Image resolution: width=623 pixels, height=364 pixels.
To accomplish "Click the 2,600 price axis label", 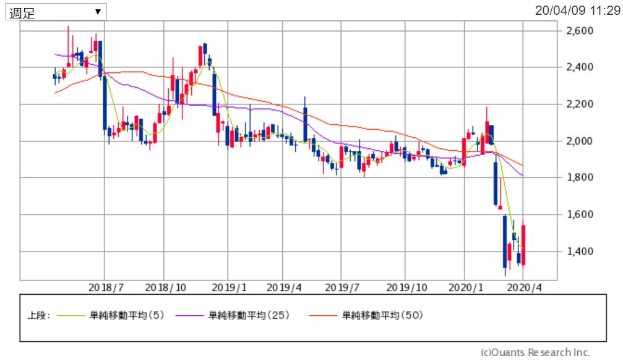I will pos(580,30).
